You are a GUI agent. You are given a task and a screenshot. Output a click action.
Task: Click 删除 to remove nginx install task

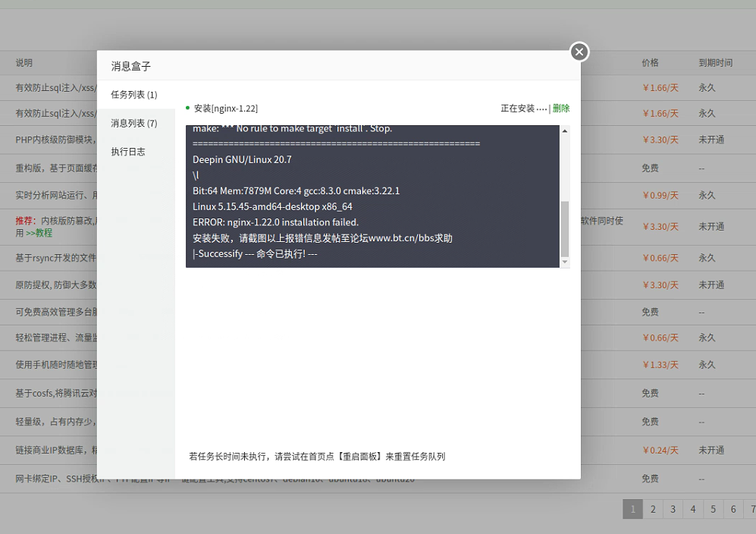[560, 108]
